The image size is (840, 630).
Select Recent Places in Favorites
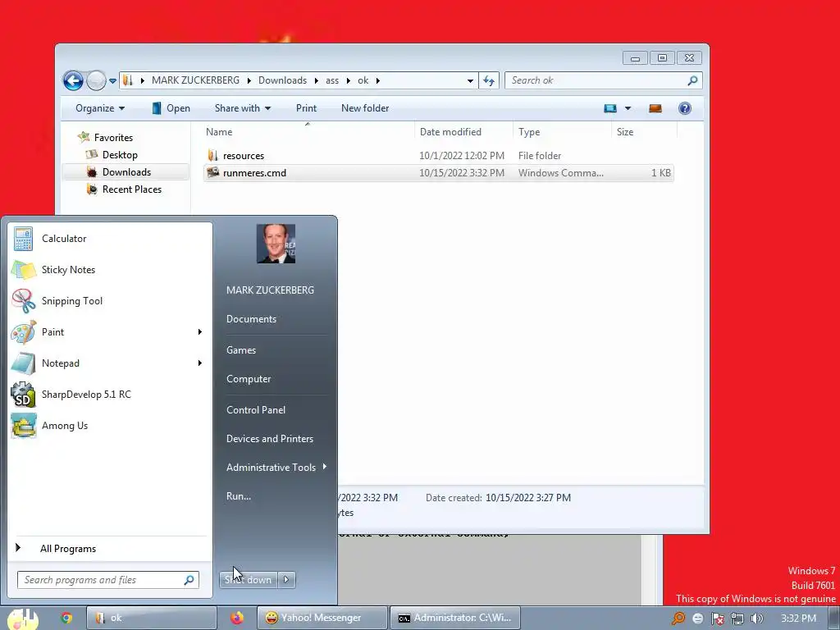pos(132,189)
